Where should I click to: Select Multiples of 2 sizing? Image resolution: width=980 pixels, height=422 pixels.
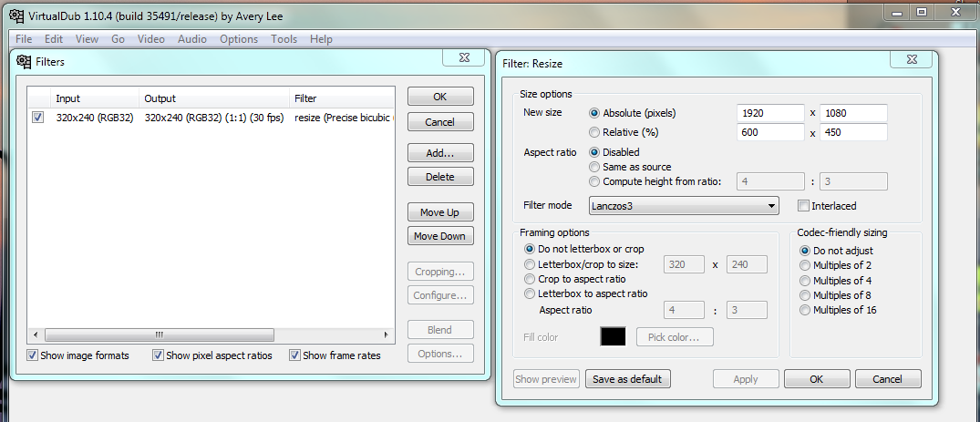tap(805, 266)
